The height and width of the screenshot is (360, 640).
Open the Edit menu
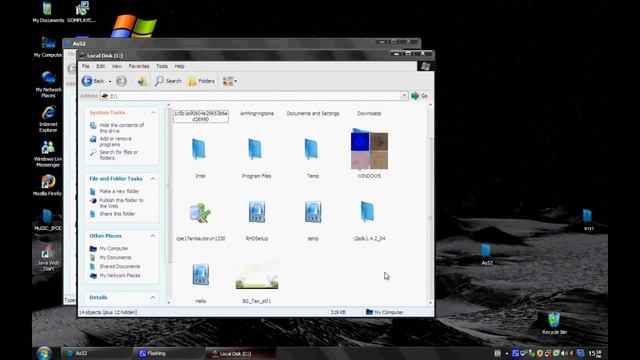pos(100,66)
